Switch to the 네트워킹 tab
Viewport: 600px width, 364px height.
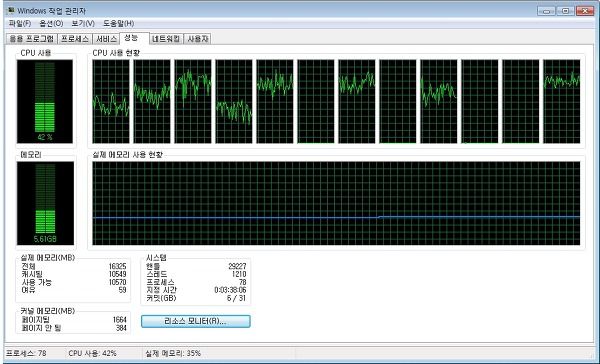[x=166, y=39]
